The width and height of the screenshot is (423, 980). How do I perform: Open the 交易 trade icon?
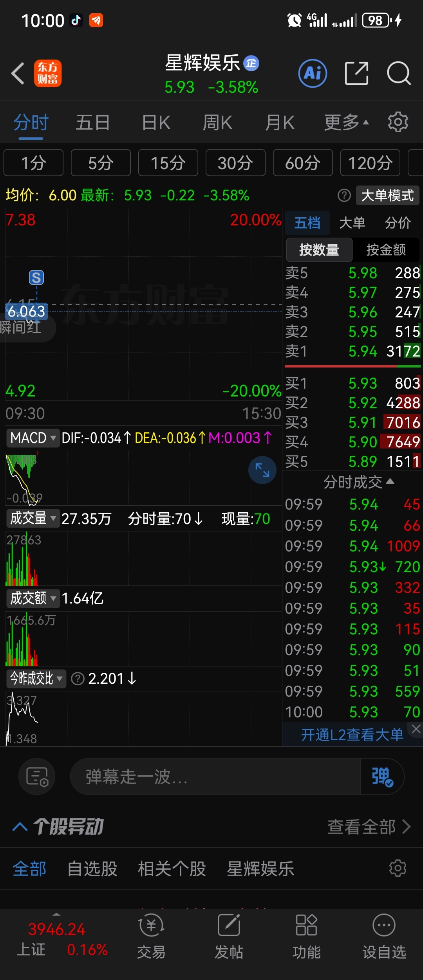(151, 936)
